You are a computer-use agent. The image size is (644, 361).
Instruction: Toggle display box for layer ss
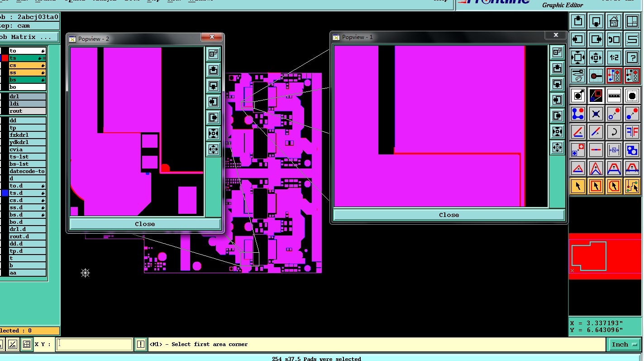tap(5, 72)
